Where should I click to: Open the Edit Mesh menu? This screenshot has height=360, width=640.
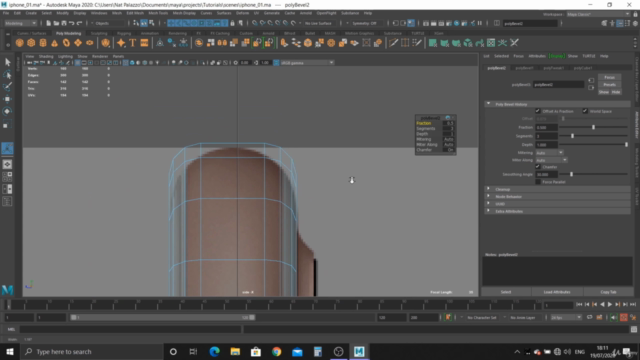click(135, 13)
